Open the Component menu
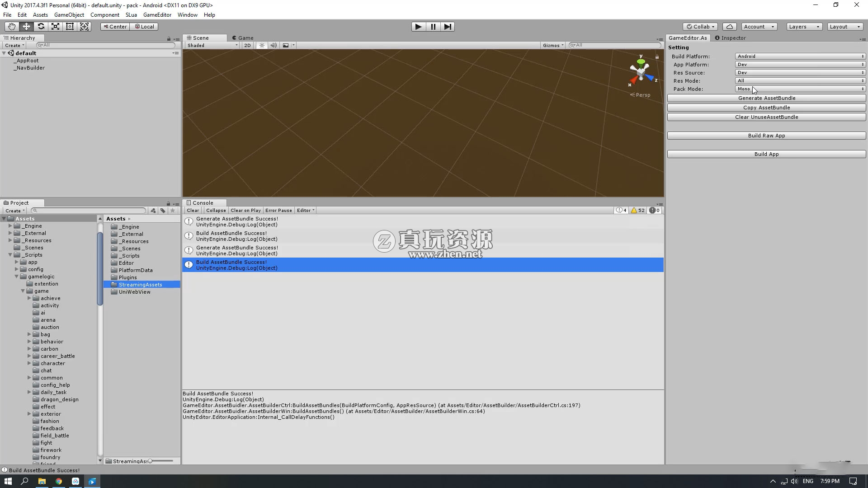868x488 pixels. 104,15
